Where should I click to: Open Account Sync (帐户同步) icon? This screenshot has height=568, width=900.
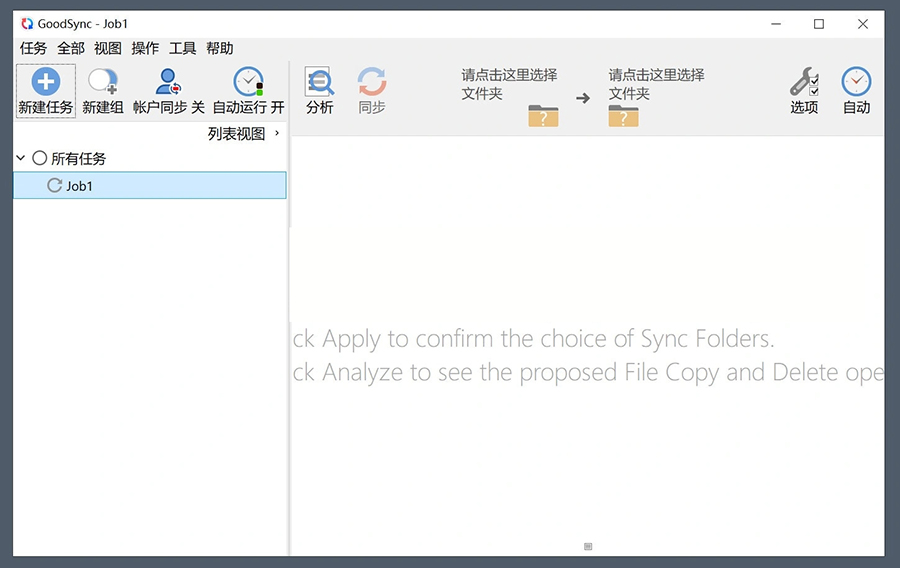(168, 82)
